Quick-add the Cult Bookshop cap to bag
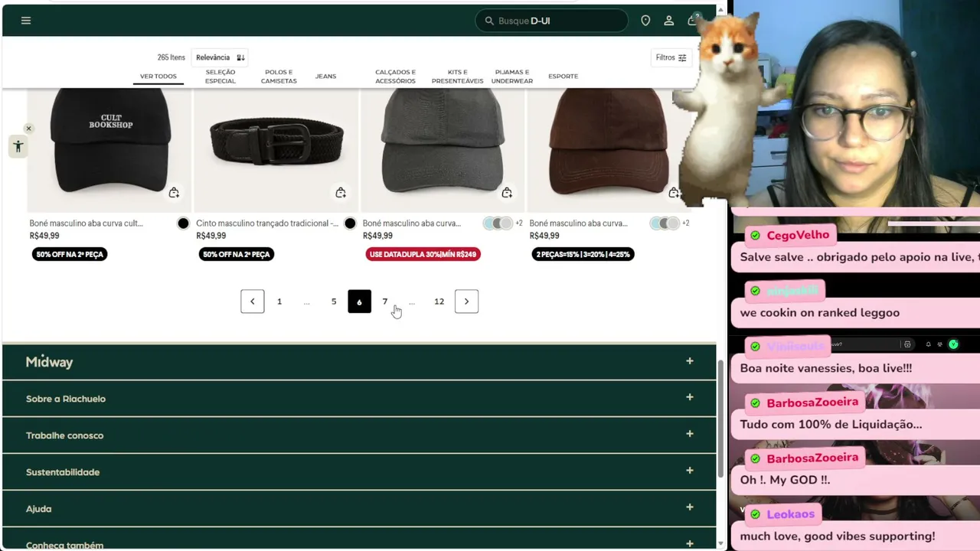 [x=174, y=193]
